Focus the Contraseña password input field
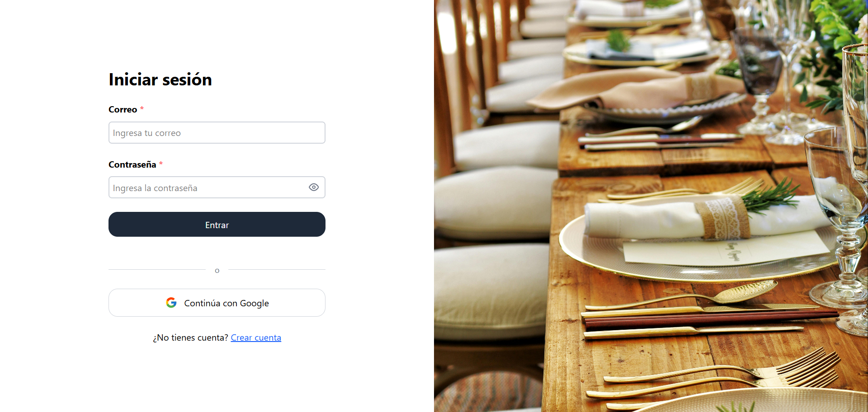This screenshot has width=868, height=412. 217,187
